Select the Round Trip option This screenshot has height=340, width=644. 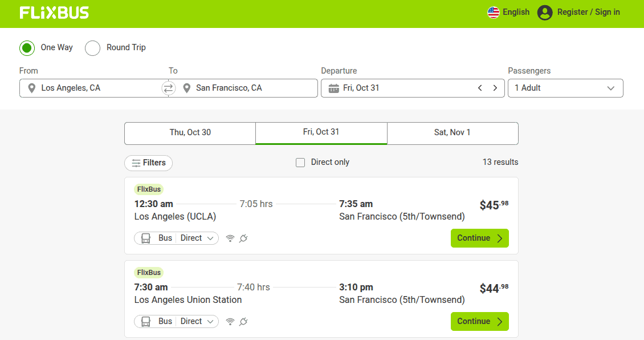(92, 48)
